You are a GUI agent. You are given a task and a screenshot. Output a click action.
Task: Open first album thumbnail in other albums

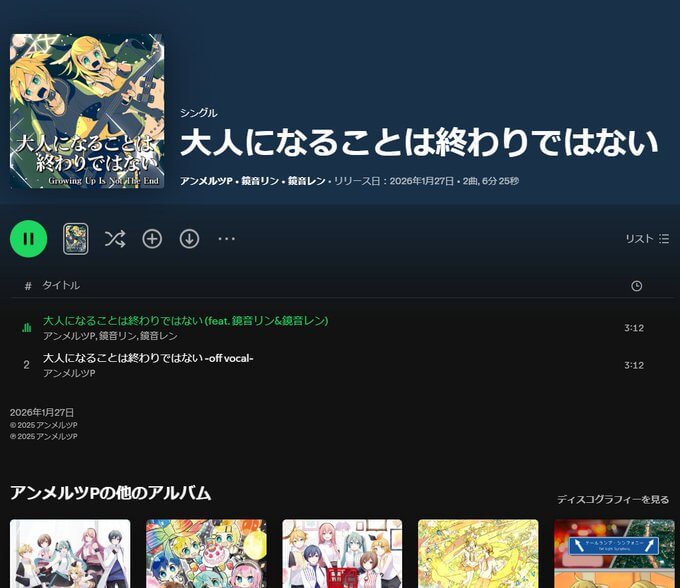click(70, 553)
